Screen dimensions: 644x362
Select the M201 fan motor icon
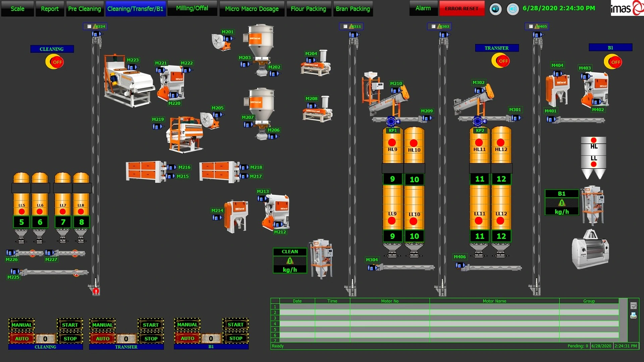coord(228,39)
